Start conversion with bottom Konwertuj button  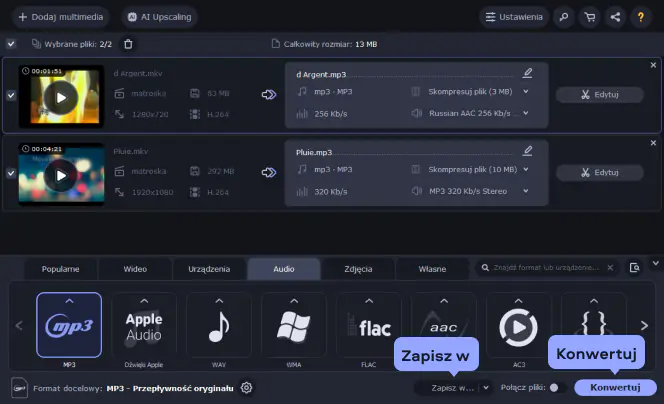coord(615,387)
